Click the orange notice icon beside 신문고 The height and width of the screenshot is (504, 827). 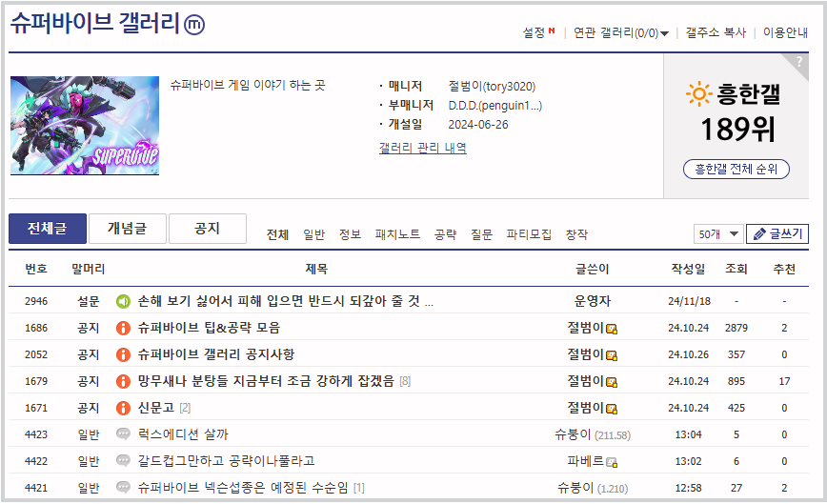pos(123,408)
